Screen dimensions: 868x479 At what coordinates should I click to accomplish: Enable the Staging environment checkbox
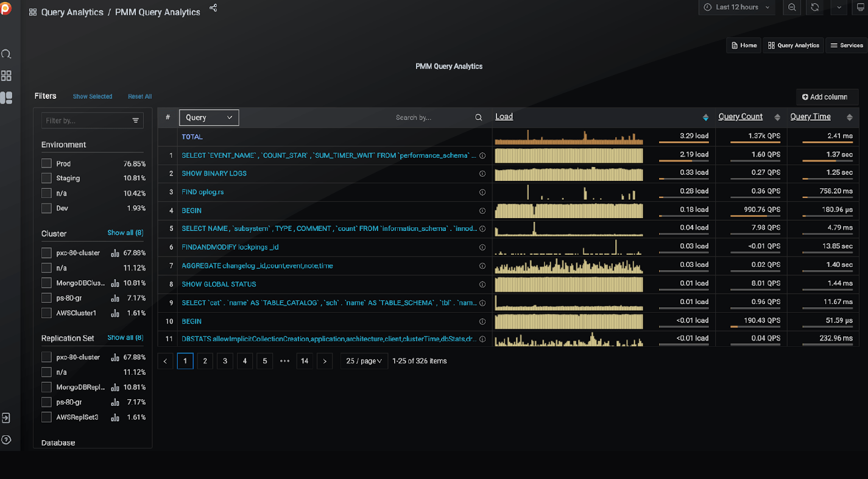coord(46,178)
